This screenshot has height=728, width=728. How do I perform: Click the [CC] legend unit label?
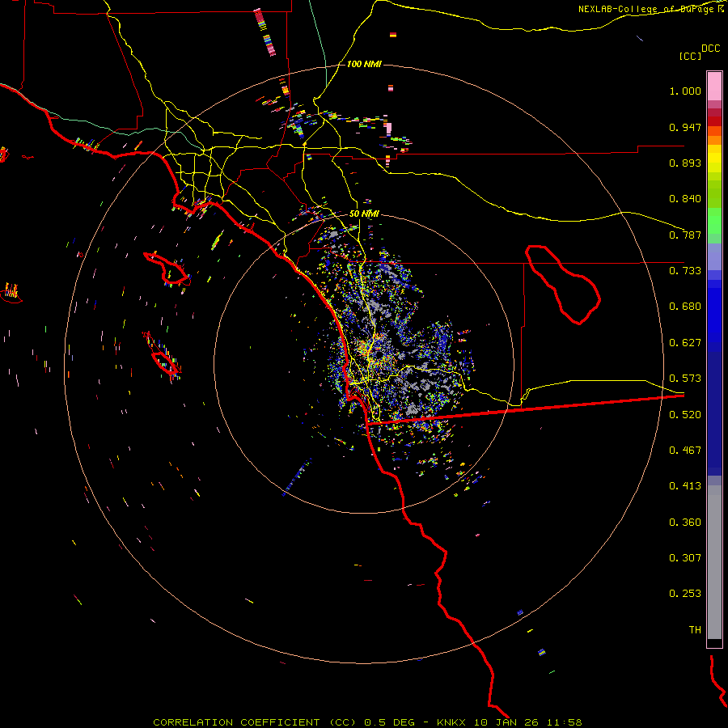pos(690,56)
